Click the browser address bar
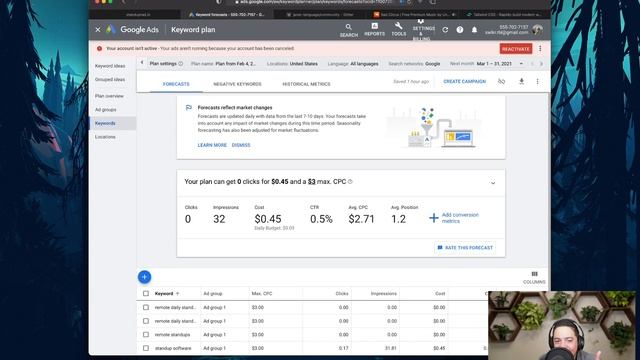 [x=314, y=2]
